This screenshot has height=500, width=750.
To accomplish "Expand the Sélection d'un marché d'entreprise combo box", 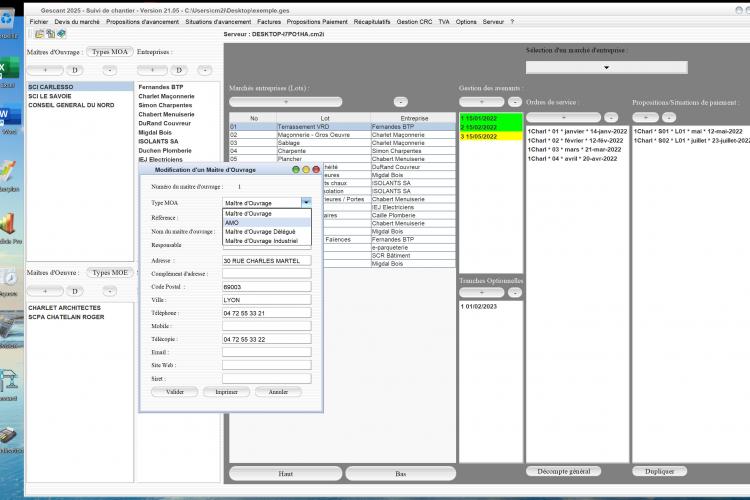I will click(x=607, y=67).
